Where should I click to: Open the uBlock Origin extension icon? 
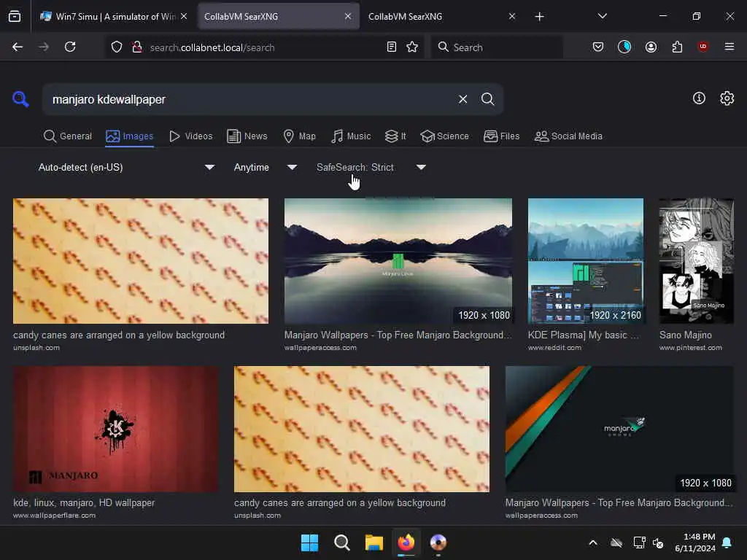[x=703, y=47]
